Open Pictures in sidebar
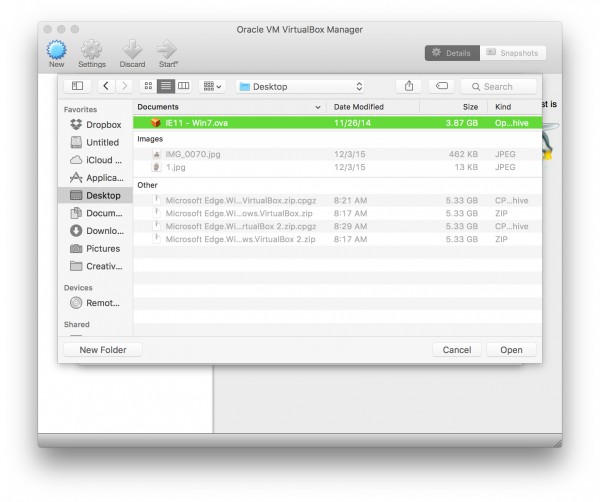The image size is (600, 502). tap(95, 248)
